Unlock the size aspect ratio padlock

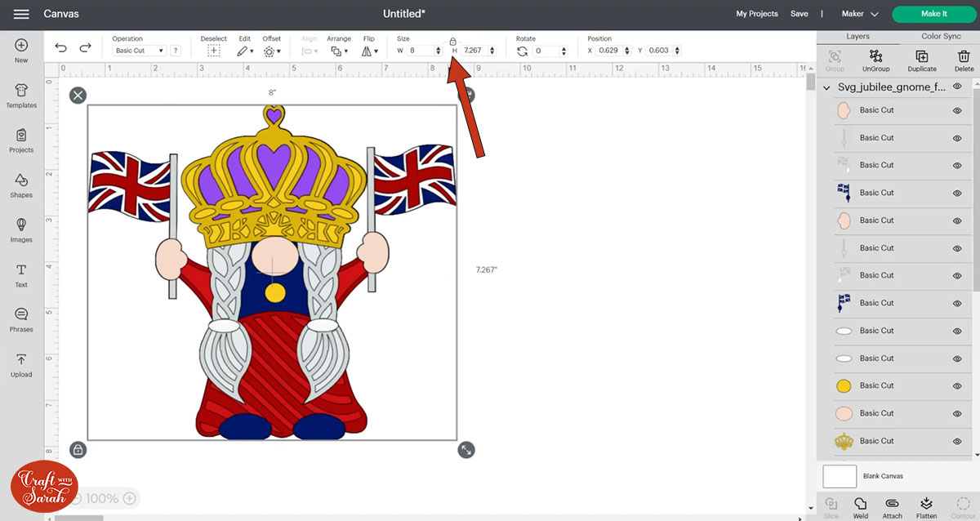pyautogui.click(x=453, y=41)
